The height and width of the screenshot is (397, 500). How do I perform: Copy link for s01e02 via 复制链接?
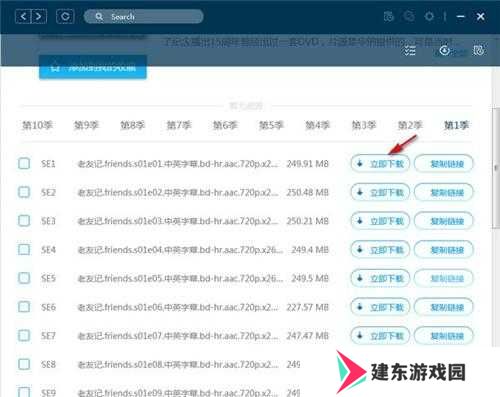pos(444,192)
